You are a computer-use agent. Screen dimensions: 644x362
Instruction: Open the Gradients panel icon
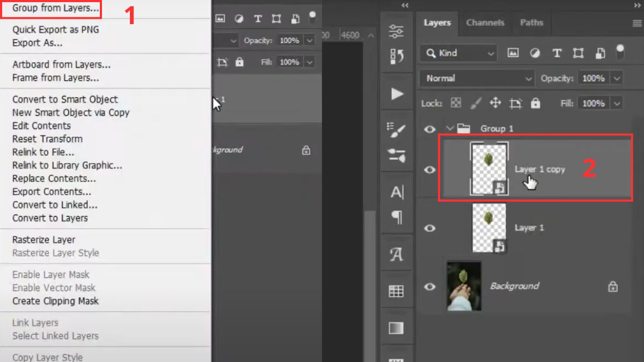(x=397, y=328)
